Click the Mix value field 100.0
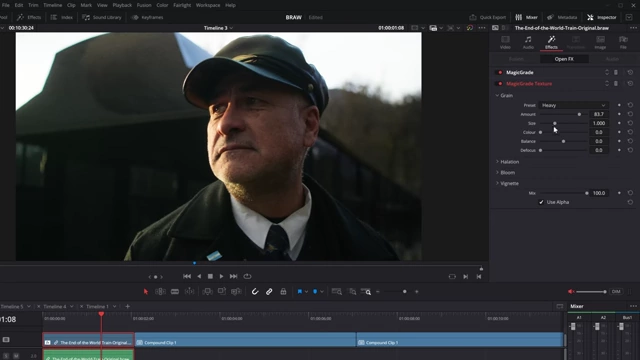640x360 pixels. point(599,193)
